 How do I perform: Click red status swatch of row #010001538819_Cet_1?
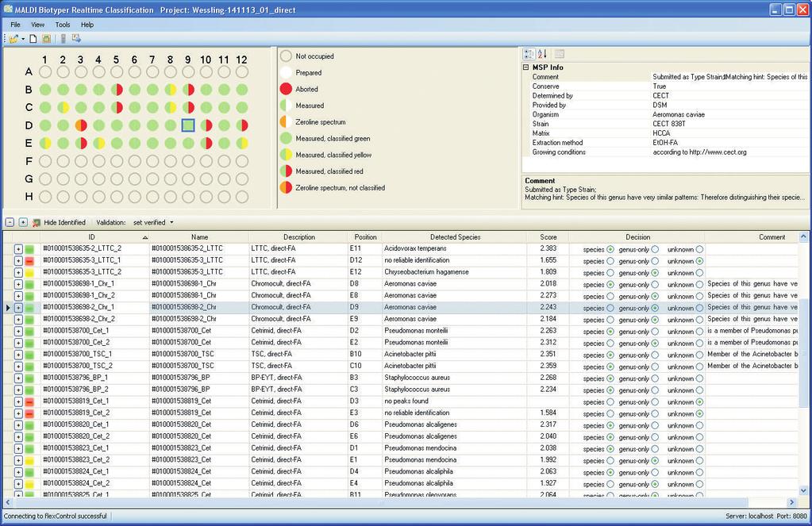tap(29, 401)
